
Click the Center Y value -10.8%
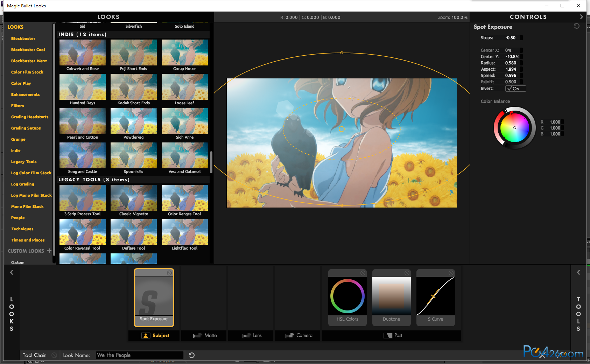(x=512, y=57)
